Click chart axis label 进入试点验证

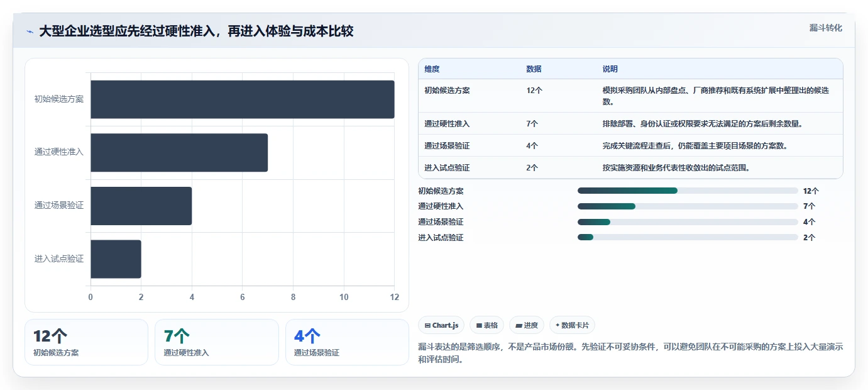tap(59, 259)
